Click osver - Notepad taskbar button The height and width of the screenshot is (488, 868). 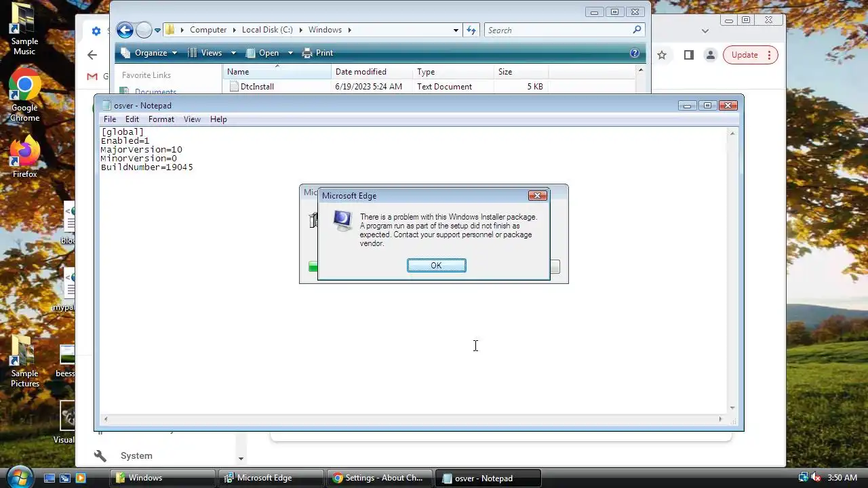(488, 478)
